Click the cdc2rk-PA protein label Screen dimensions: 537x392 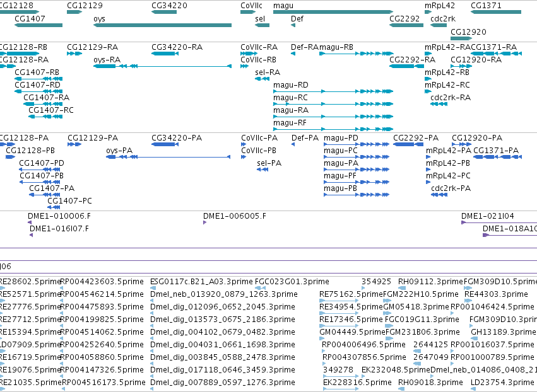(451, 188)
